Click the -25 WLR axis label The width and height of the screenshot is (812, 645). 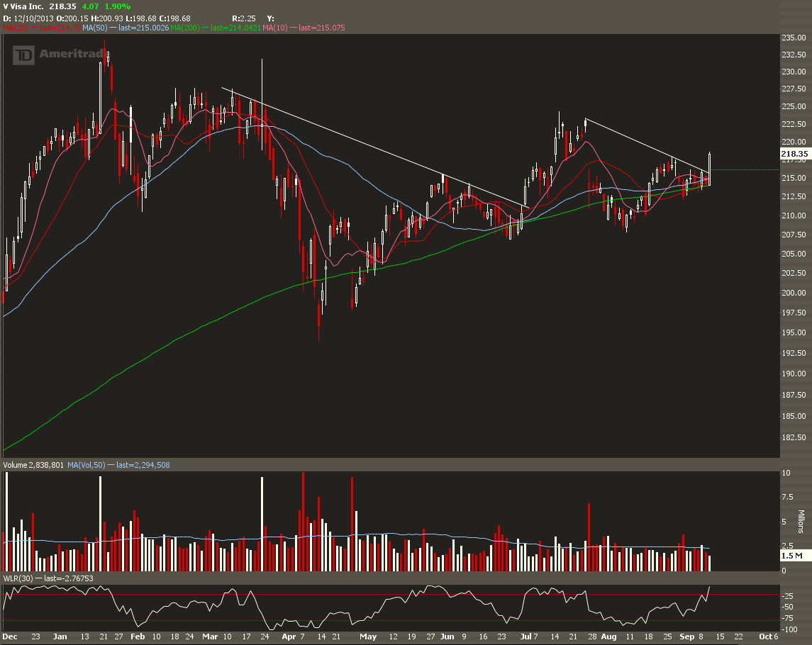[789, 595]
